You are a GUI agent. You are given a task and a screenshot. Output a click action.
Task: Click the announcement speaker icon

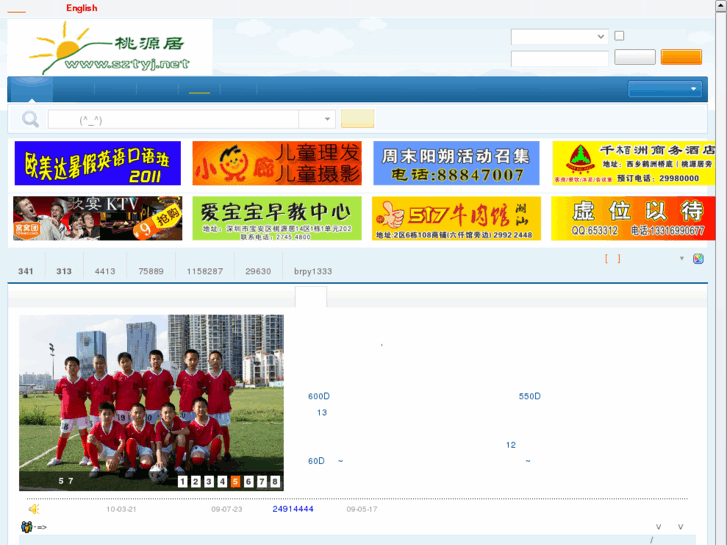click(34, 509)
